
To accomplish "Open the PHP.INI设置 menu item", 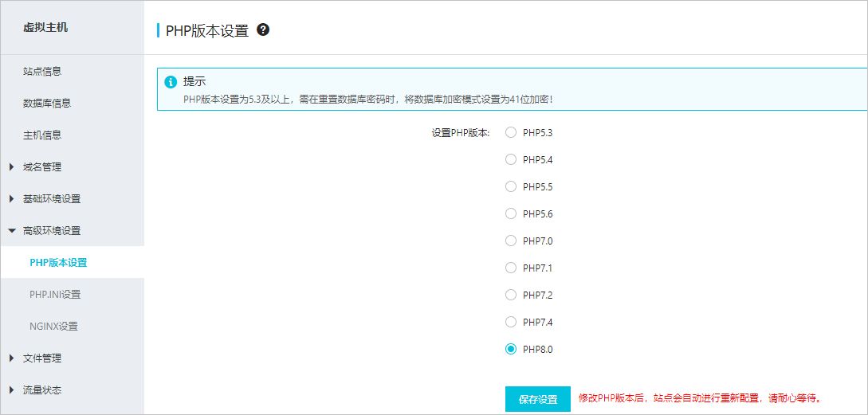I will click(x=55, y=295).
